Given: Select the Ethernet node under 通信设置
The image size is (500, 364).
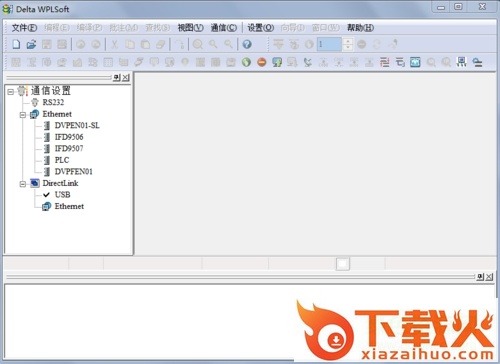Looking at the screenshot, I should 57,114.
